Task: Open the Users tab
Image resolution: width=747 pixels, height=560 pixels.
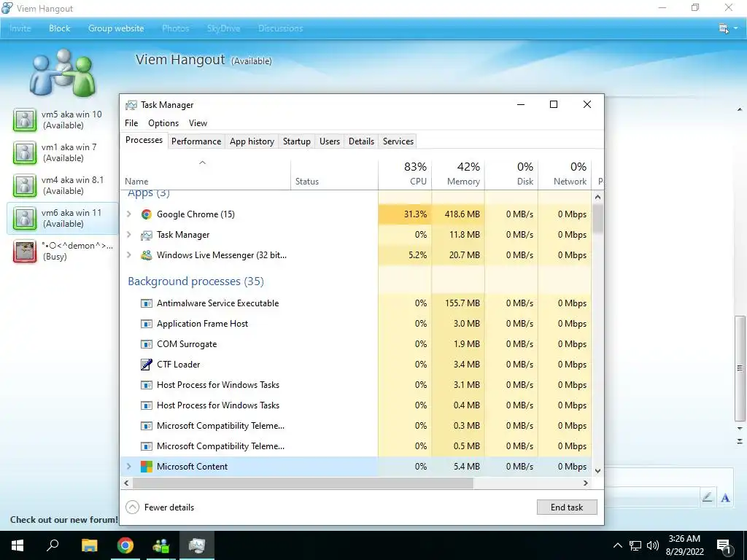Action: point(330,141)
